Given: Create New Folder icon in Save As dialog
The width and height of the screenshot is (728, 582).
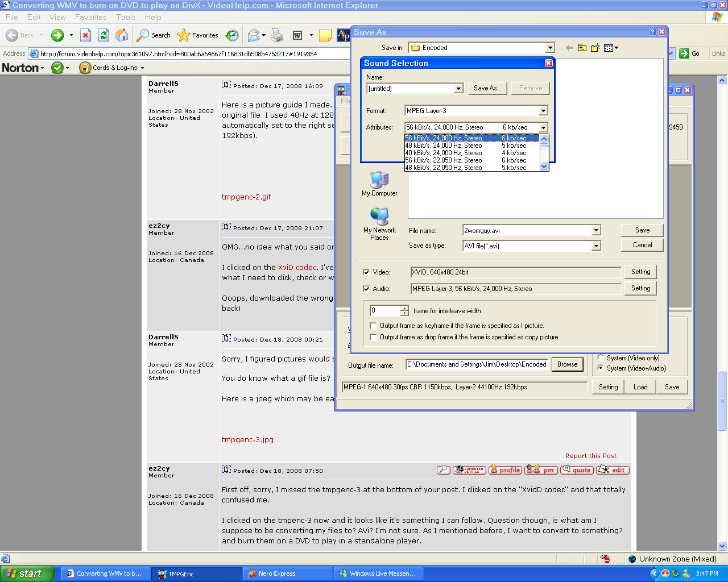Looking at the screenshot, I should point(595,48).
